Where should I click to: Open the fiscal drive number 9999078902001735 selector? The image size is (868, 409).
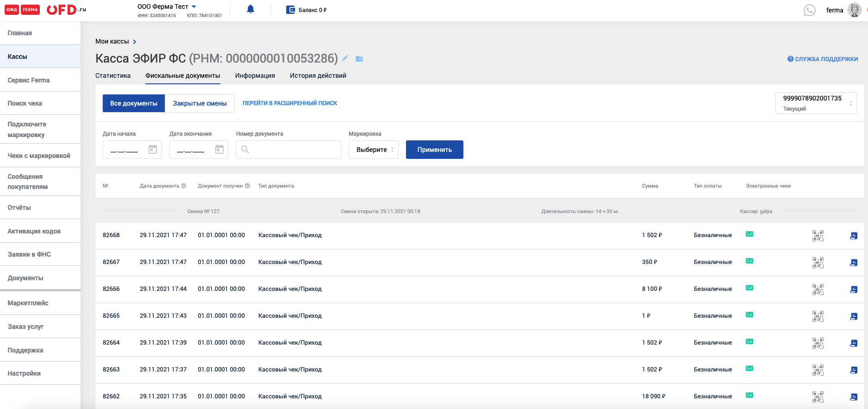(x=816, y=103)
